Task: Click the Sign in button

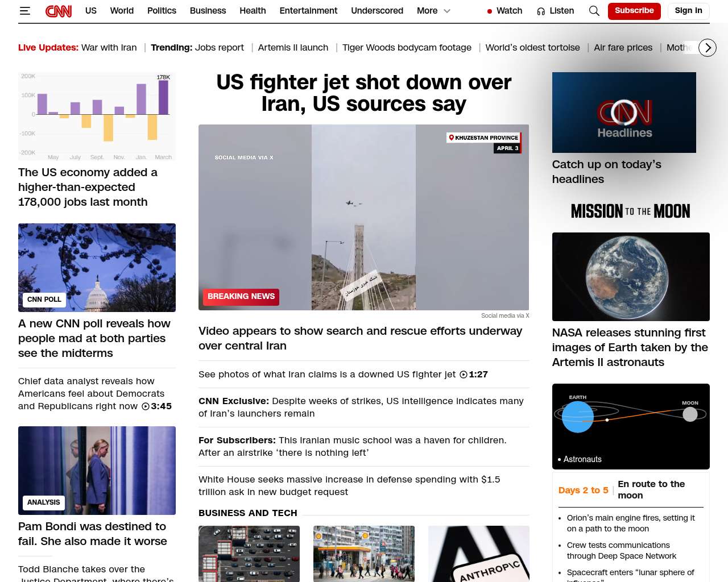Action: (688, 11)
